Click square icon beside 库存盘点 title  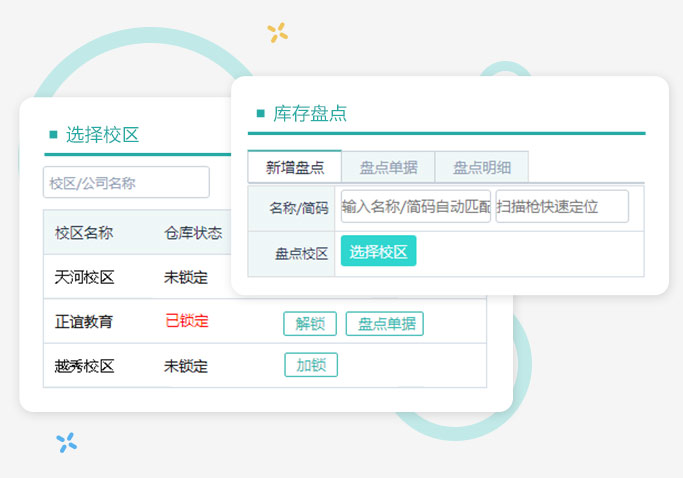click(260, 114)
